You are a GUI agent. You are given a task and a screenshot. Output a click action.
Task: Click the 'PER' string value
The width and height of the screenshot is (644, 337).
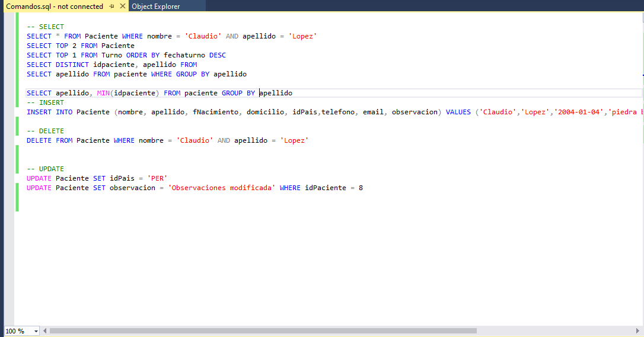coord(157,178)
